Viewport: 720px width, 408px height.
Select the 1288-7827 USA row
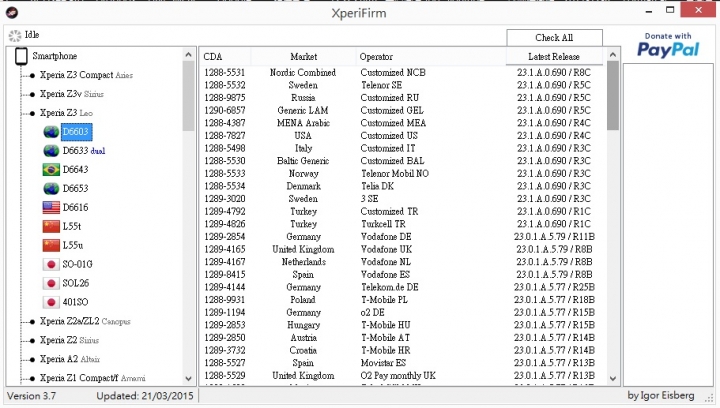[x=403, y=136]
